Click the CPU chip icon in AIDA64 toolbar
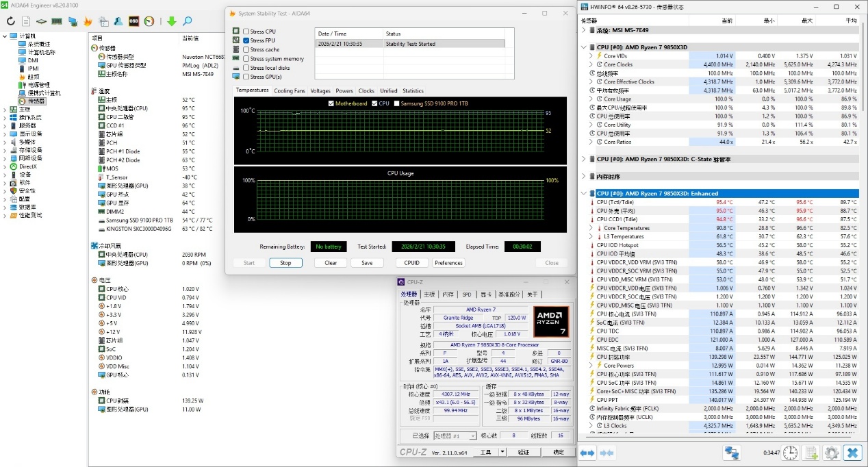This screenshot has width=868, height=467. click(x=41, y=21)
